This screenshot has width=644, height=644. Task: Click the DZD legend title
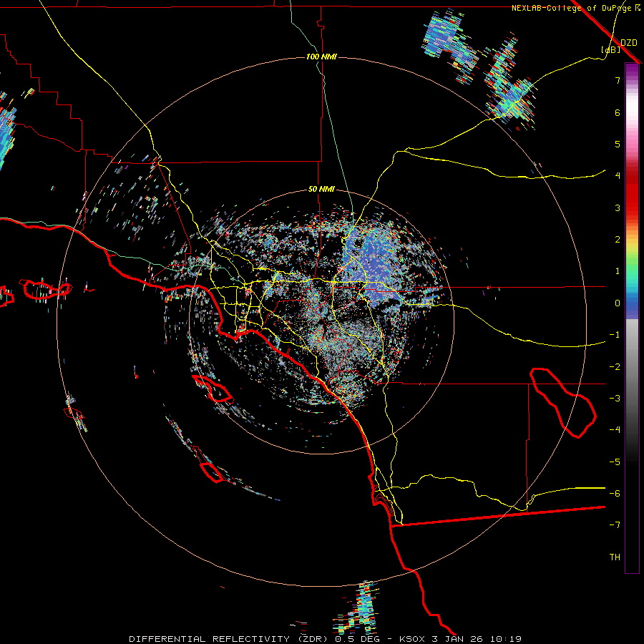coord(629,43)
